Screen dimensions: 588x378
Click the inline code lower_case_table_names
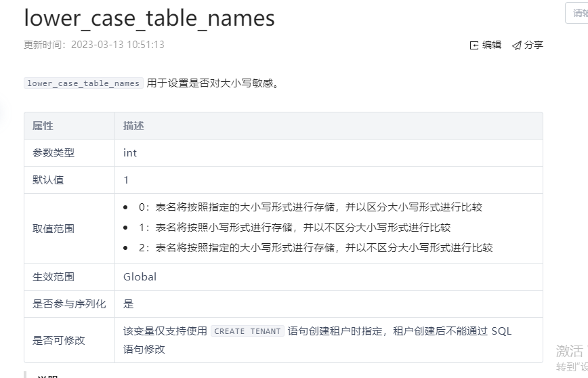click(x=83, y=83)
